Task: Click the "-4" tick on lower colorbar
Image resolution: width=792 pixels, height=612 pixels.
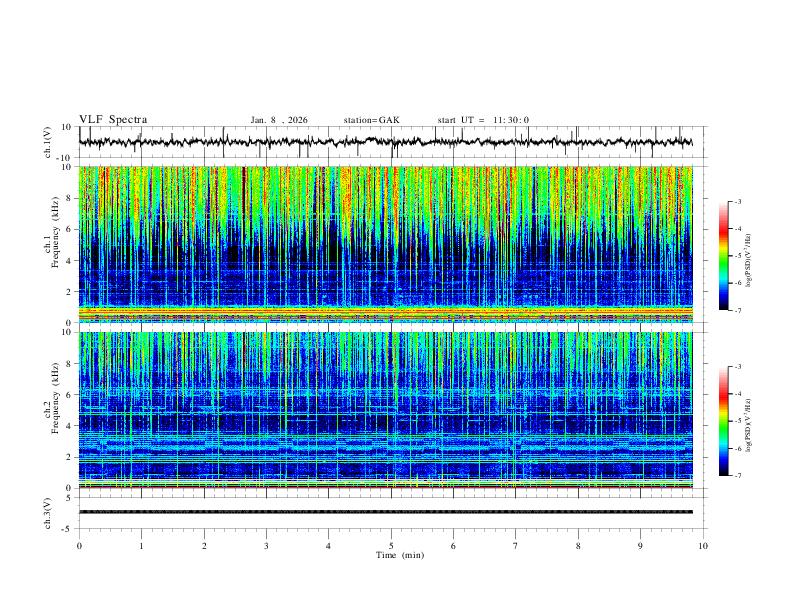Action: (x=737, y=394)
